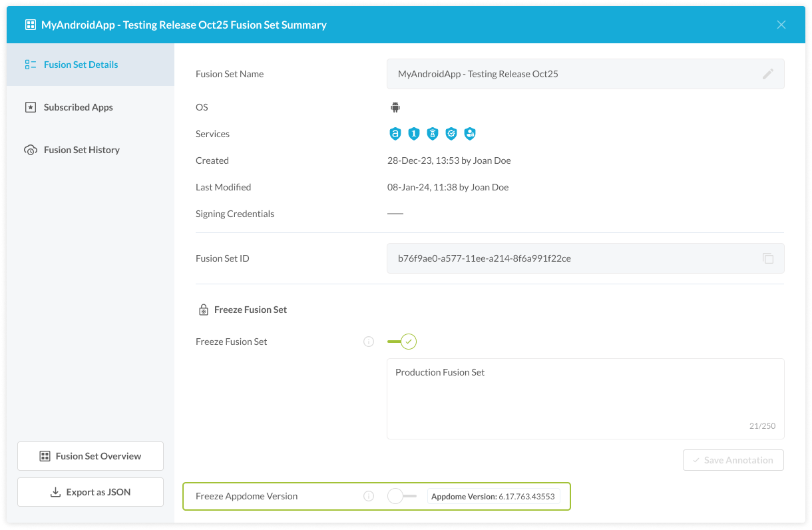Click the Appdome Version 6.17.763.43553 label
Image resolution: width=812 pixels, height=530 pixels.
pos(493,496)
